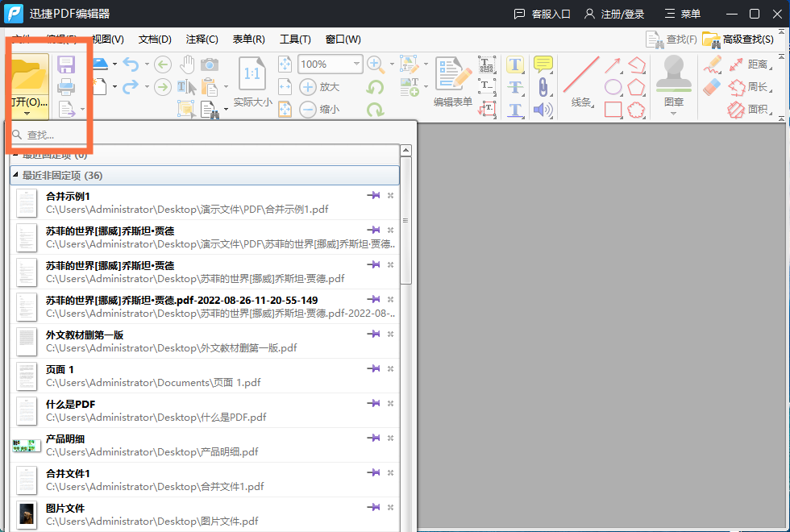
Task: Select the pink Eraser tool
Action: click(x=712, y=87)
